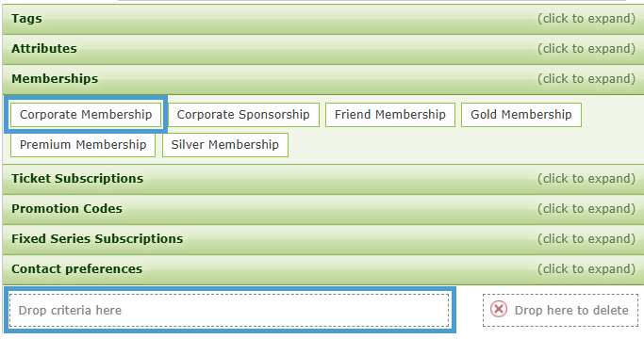Click the expand hint on the Contact preferences row
Image resolution: width=644 pixels, height=339 pixels.
pyautogui.click(x=586, y=269)
